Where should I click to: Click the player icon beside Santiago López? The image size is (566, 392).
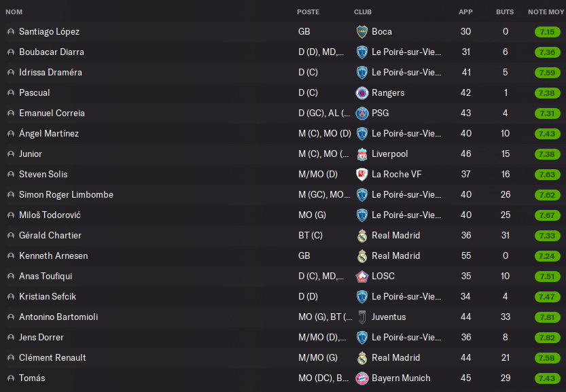pos(10,32)
